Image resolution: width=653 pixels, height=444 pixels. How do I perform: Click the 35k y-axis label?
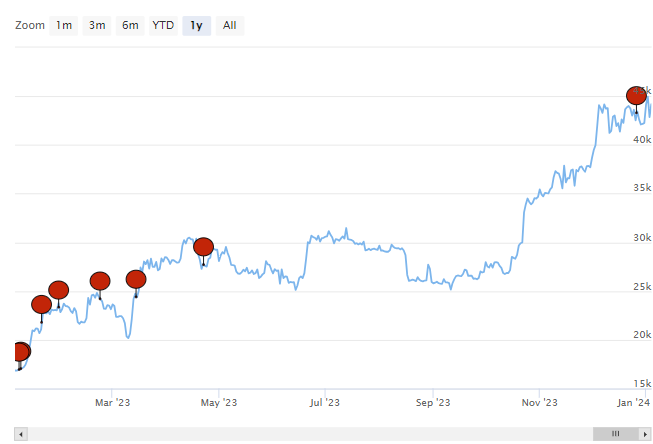click(x=642, y=188)
